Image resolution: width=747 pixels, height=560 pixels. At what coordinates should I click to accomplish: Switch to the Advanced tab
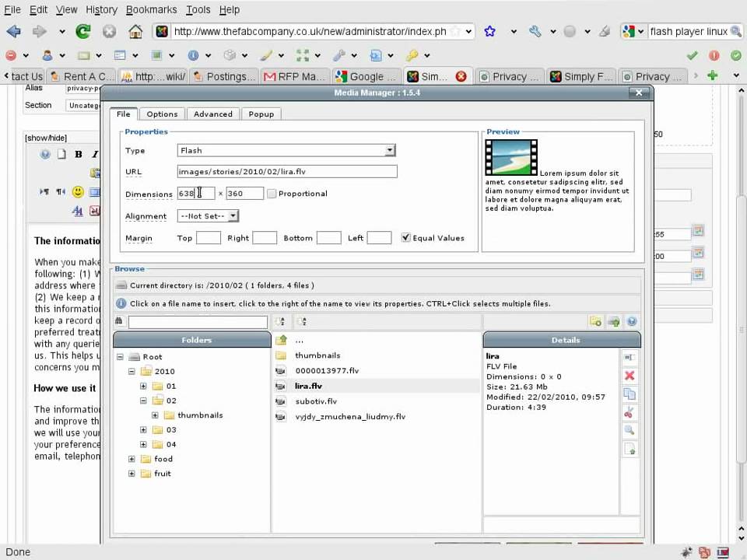213,114
